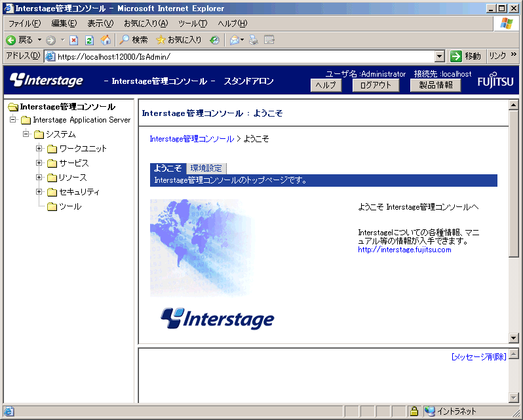
Task: Click the Interstage Application Server folder icon
Action: pyautogui.click(x=26, y=120)
